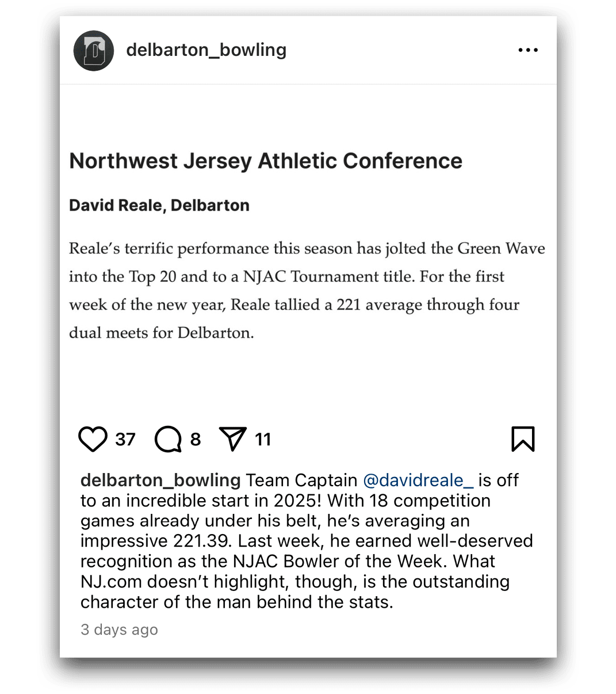The height and width of the screenshot is (694, 616).
Task: Click the Delbarton profile avatar
Action: click(x=94, y=51)
